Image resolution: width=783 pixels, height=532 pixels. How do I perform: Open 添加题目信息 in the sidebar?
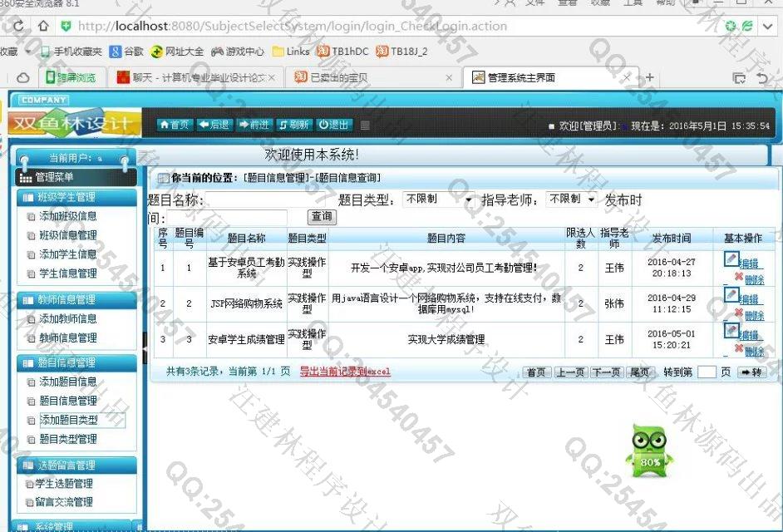pos(68,382)
